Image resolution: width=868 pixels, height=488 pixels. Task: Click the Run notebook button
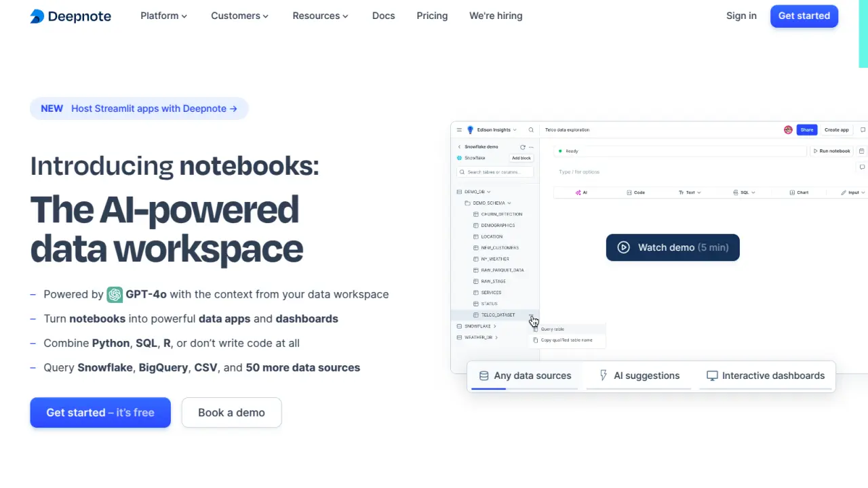831,151
